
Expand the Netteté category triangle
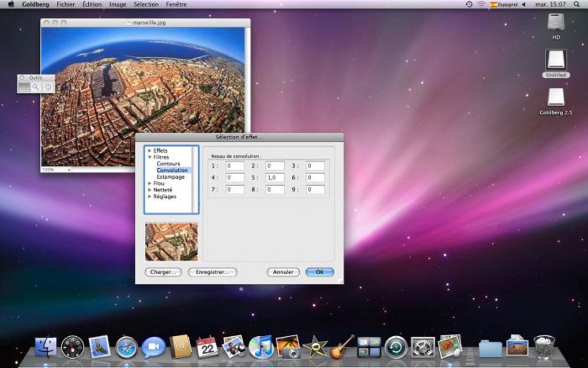(x=150, y=190)
